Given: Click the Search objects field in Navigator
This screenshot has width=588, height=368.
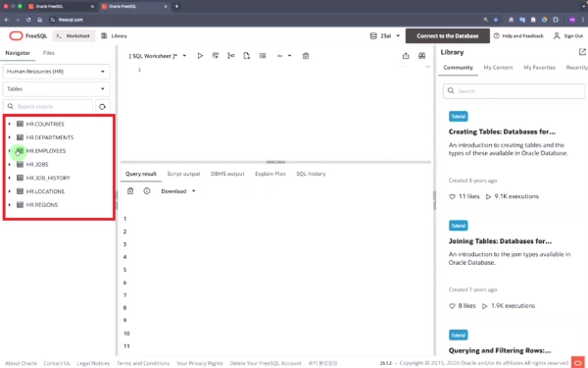Looking at the screenshot, I should click(x=48, y=107).
